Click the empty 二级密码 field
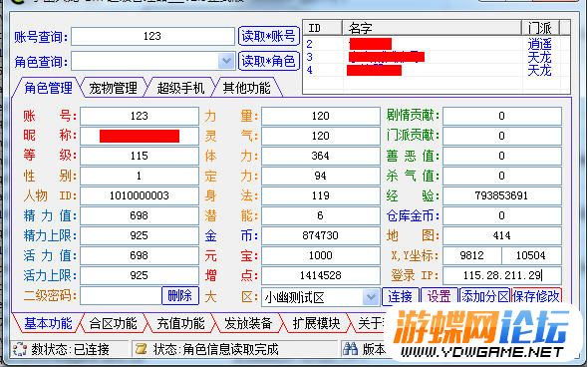Image resolution: width=588 pixels, height=367 pixels. click(x=121, y=296)
